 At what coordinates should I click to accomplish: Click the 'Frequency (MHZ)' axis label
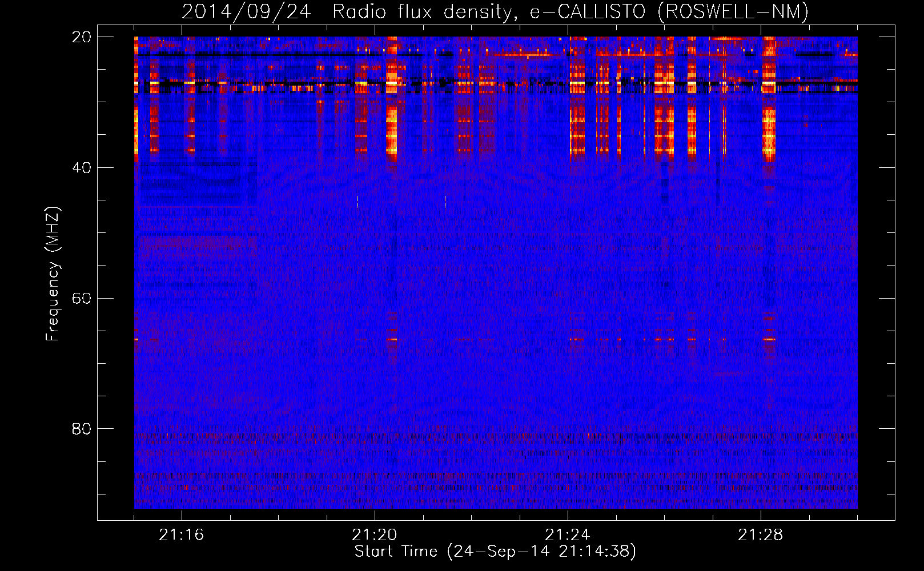(x=53, y=274)
